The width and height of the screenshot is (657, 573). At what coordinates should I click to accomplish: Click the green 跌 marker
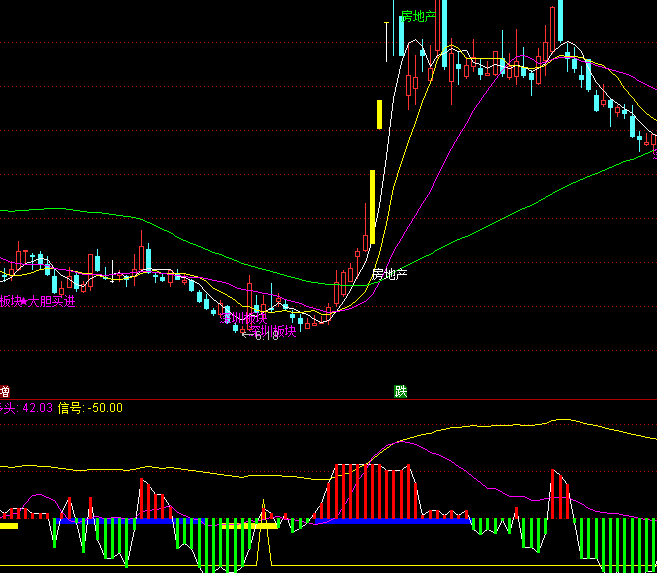[x=401, y=392]
